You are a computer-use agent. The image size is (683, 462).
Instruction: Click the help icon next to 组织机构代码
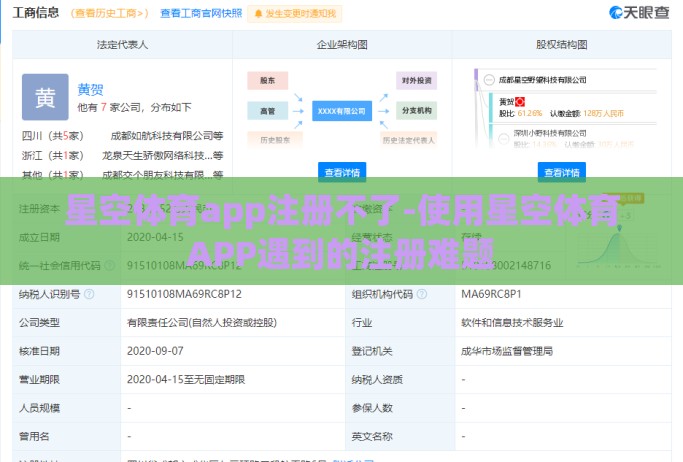(422, 294)
